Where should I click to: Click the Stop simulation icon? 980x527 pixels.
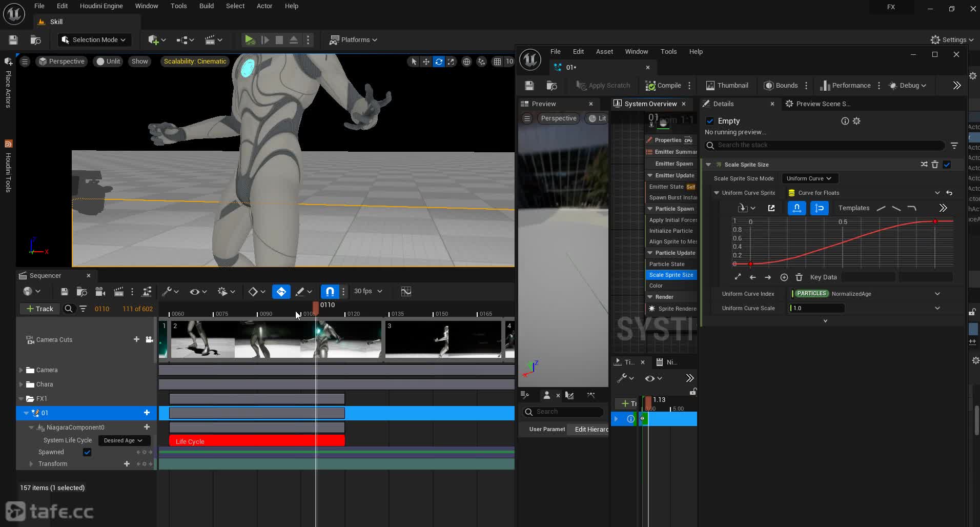(279, 40)
